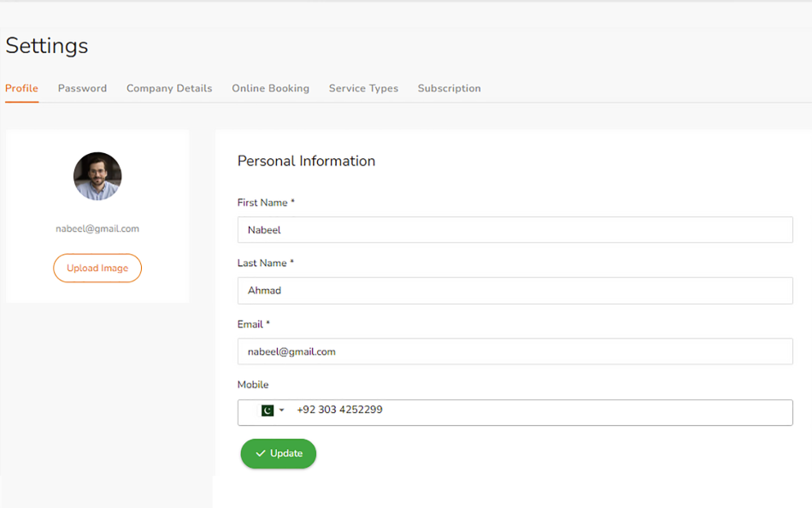The width and height of the screenshot is (812, 508).
Task: View the Subscription tab
Action: [x=449, y=88]
